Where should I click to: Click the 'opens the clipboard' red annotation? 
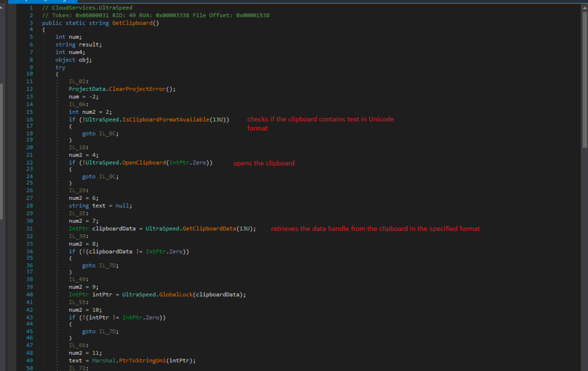click(x=264, y=163)
